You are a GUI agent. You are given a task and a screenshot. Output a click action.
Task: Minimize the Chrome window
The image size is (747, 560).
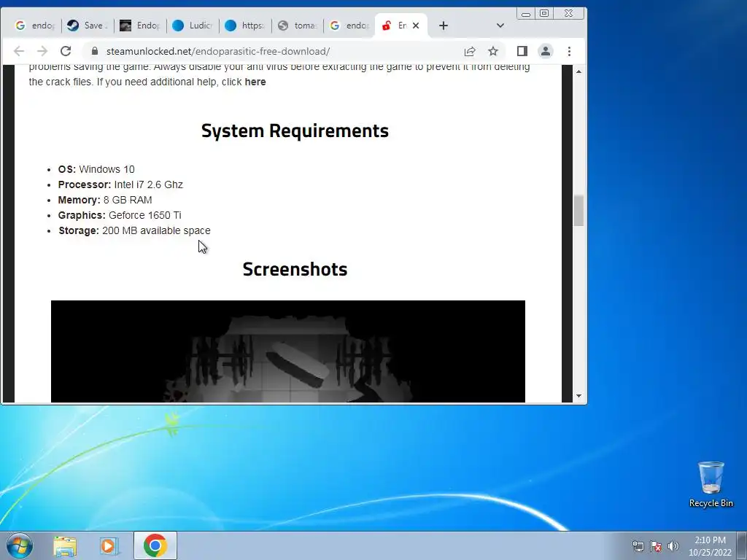[526, 13]
